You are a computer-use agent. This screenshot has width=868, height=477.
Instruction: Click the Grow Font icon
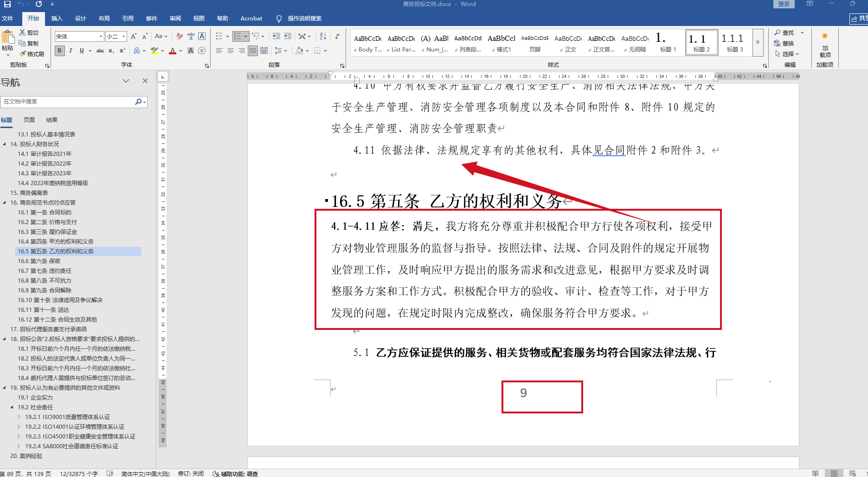tap(134, 36)
